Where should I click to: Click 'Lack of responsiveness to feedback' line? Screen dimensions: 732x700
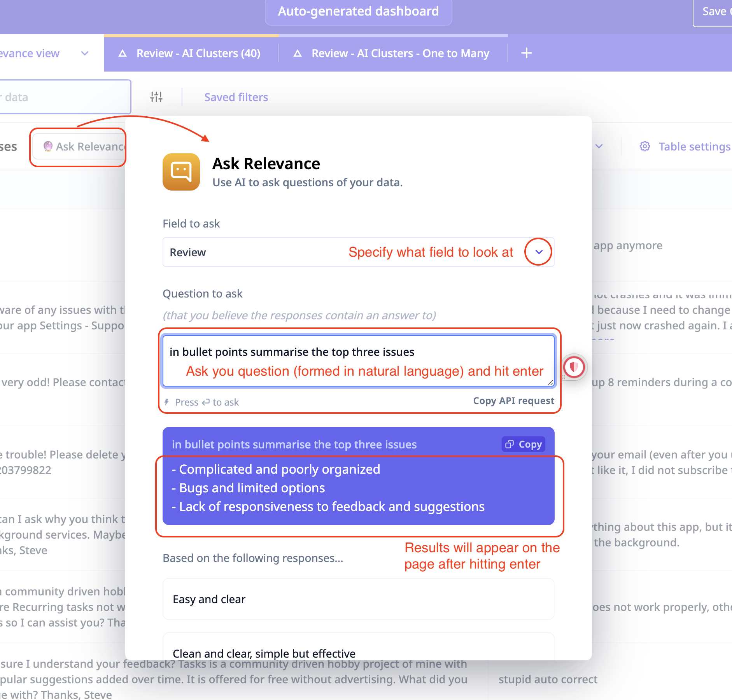point(328,507)
